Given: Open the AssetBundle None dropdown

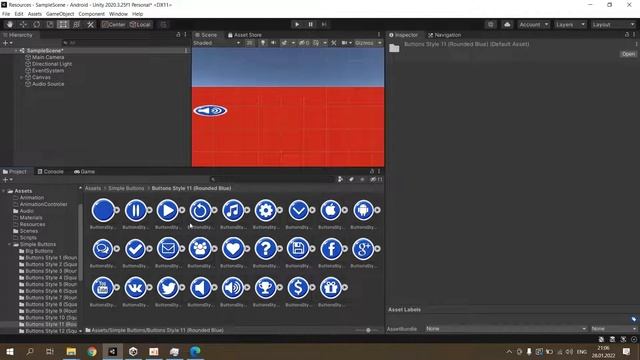Looking at the screenshot, I should (x=506, y=329).
